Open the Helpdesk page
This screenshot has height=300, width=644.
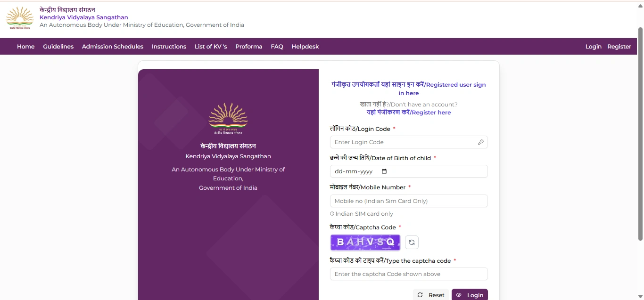[305, 47]
